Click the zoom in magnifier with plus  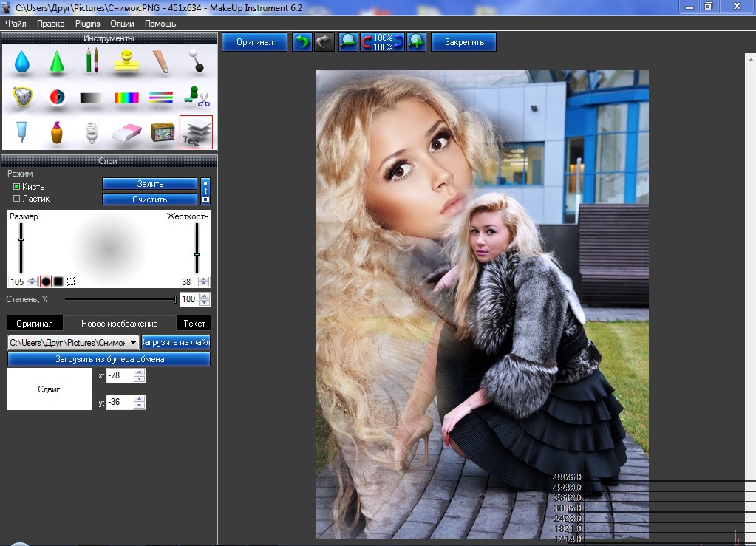coord(416,42)
